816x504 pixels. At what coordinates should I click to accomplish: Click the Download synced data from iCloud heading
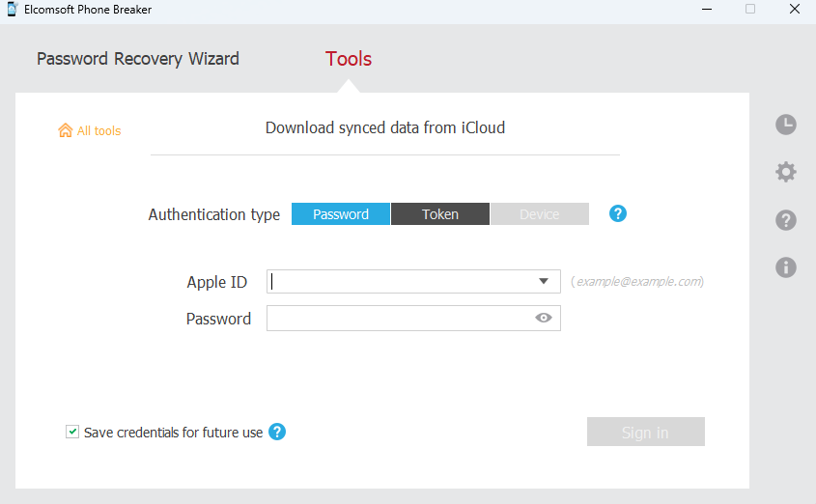pos(385,128)
